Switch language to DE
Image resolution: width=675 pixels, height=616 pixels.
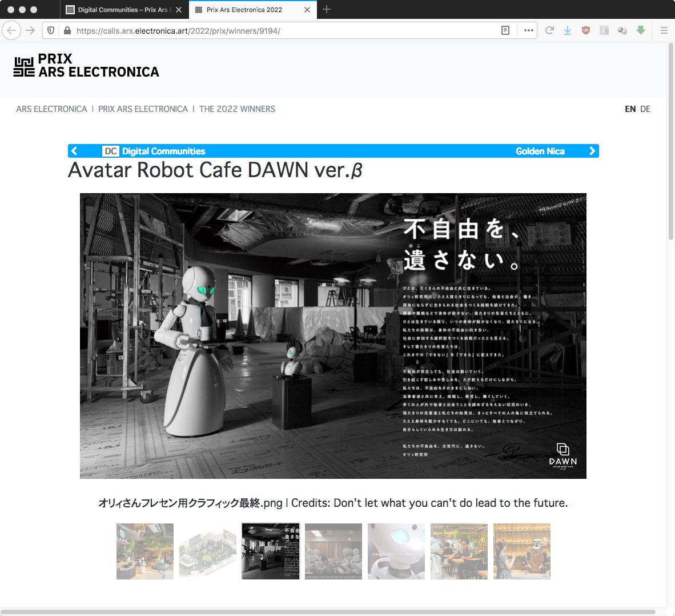[645, 109]
